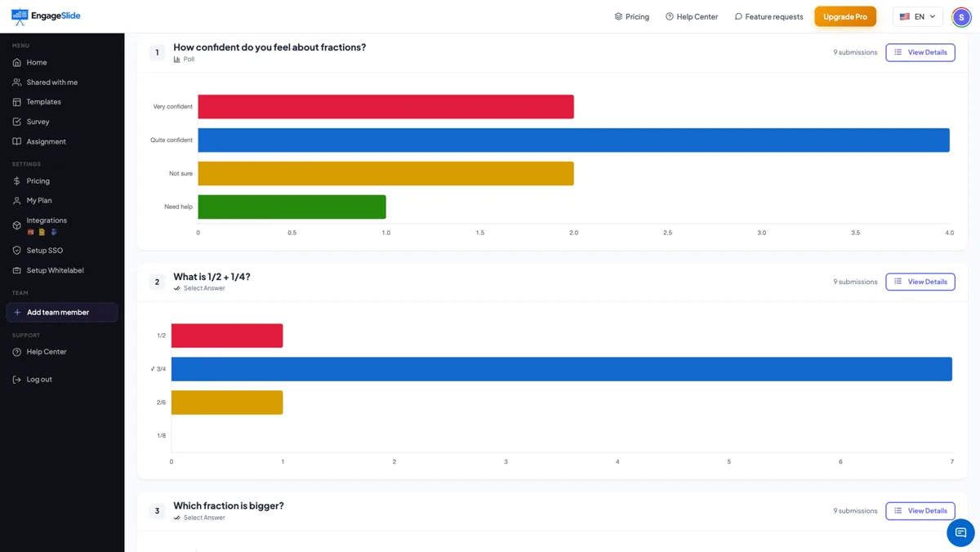Open Templates using its sidebar icon
This screenshot has width=980, height=552.
tap(17, 102)
